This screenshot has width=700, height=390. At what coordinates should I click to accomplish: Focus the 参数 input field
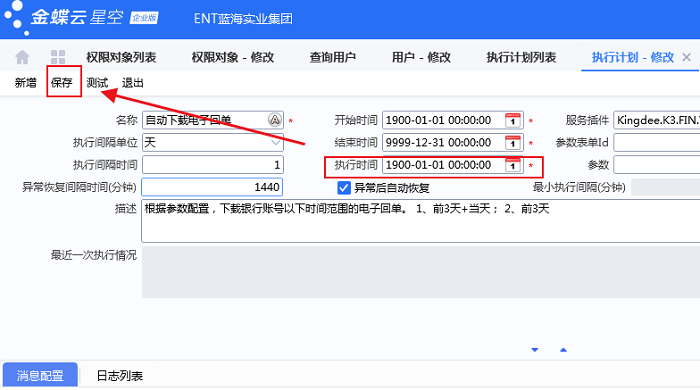click(x=657, y=165)
